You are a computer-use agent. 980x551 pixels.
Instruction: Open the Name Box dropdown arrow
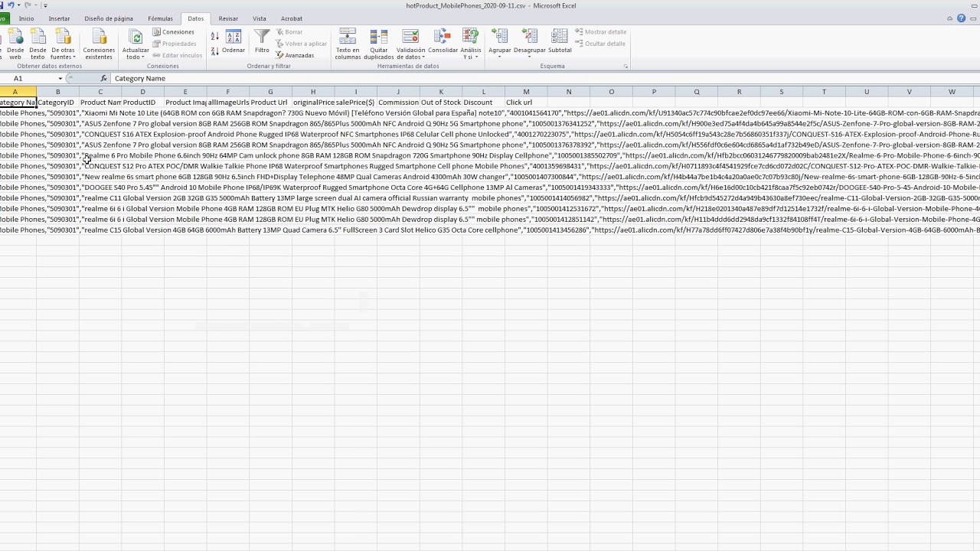coord(60,78)
